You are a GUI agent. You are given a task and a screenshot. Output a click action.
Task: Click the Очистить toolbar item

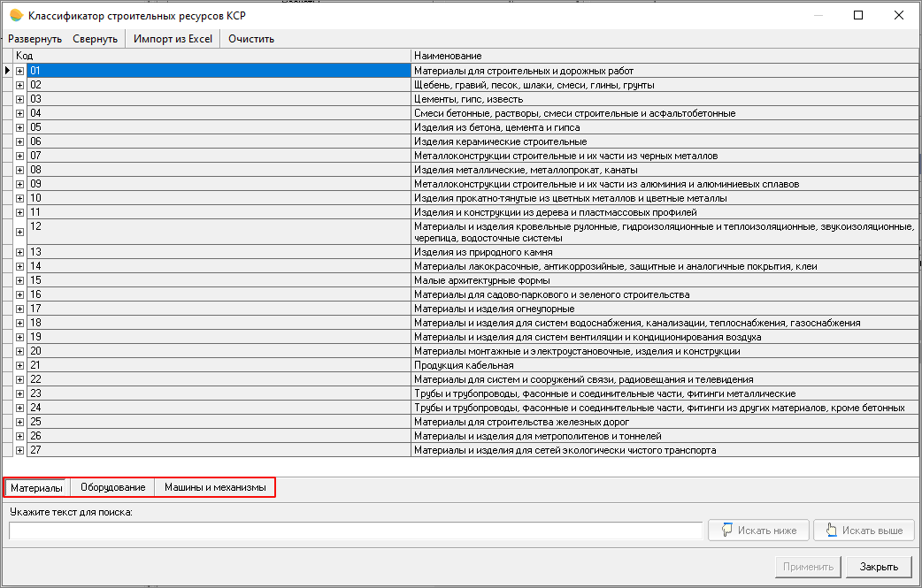coord(251,39)
